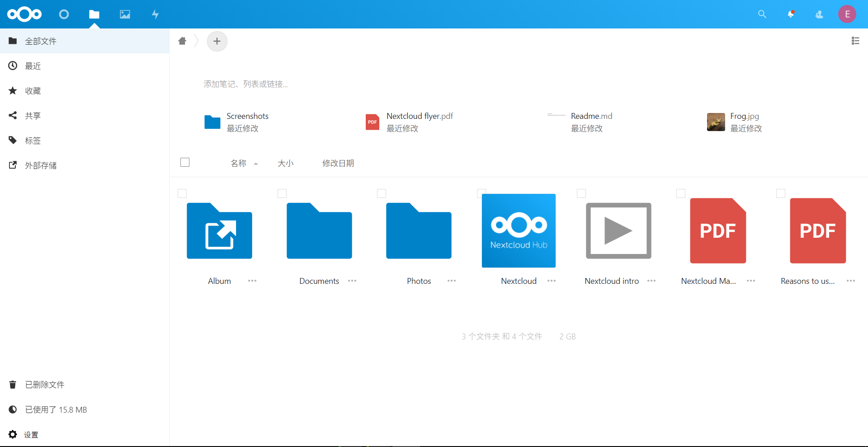Play the Nextcloud intro video icon
Viewport: 868px width, 447px height.
618,231
